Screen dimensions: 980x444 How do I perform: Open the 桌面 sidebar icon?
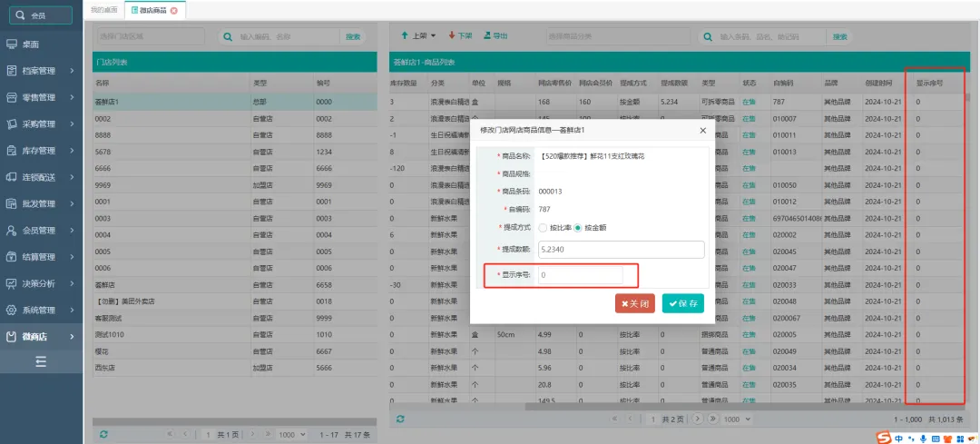(12, 44)
